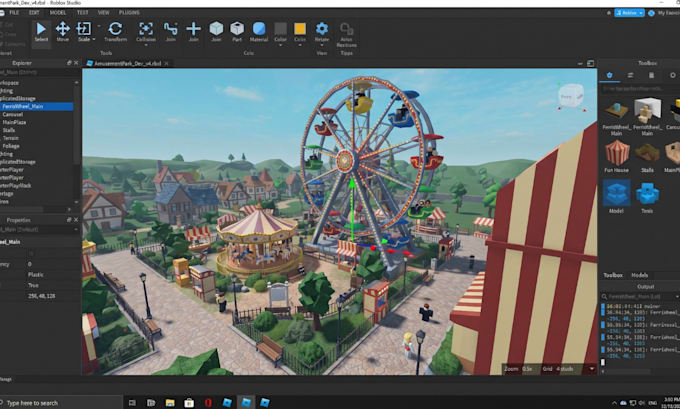
Task: Open the EDIT menu
Action: pyautogui.click(x=34, y=13)
